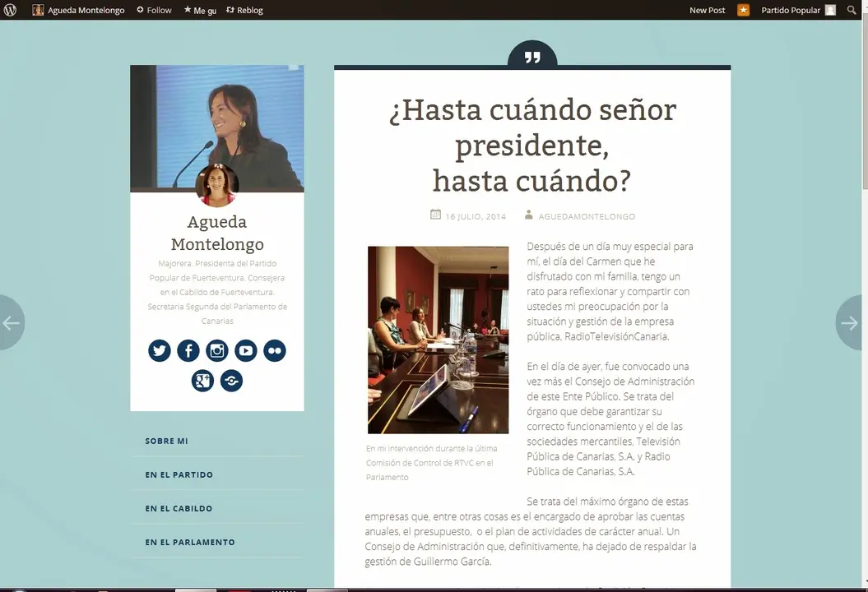
Task: Go to previous post with left arrow
Action: point(11,323)
